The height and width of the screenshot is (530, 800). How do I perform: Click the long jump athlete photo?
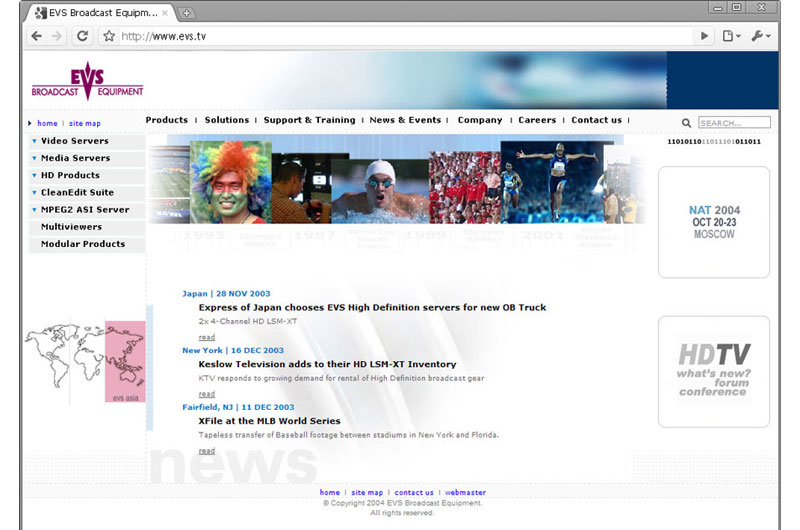coord(552,182)
